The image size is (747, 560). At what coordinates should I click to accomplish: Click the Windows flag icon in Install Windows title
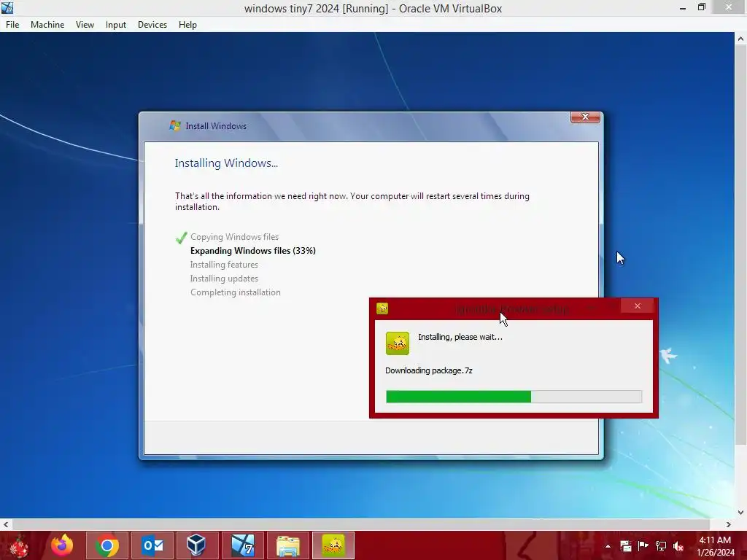coord(175,125)
